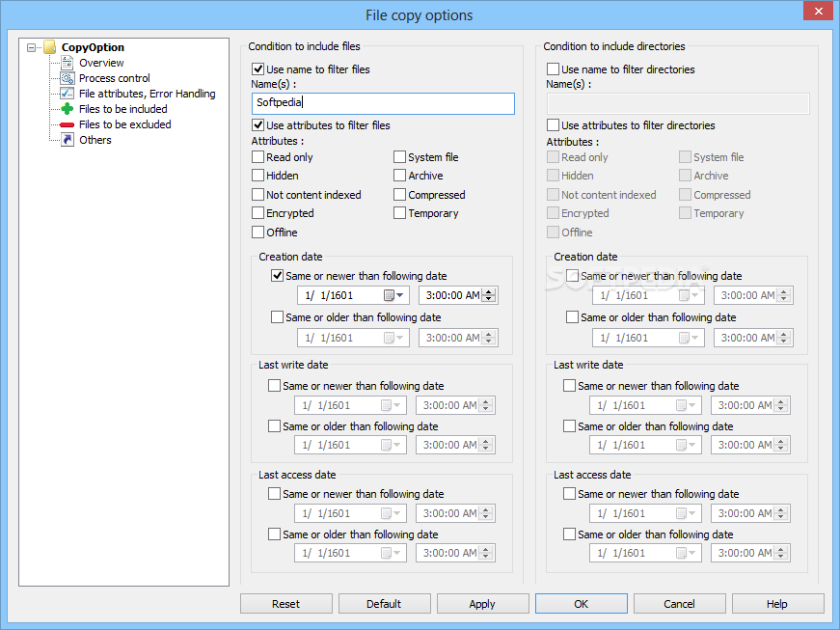Click the Process control gear icon

(x=67, y=78)
